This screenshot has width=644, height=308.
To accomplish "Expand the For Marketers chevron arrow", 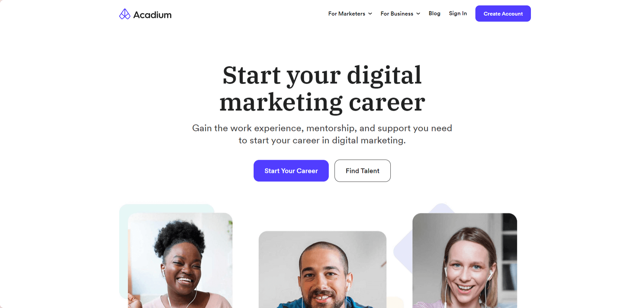I will click(x=370, y=14).
